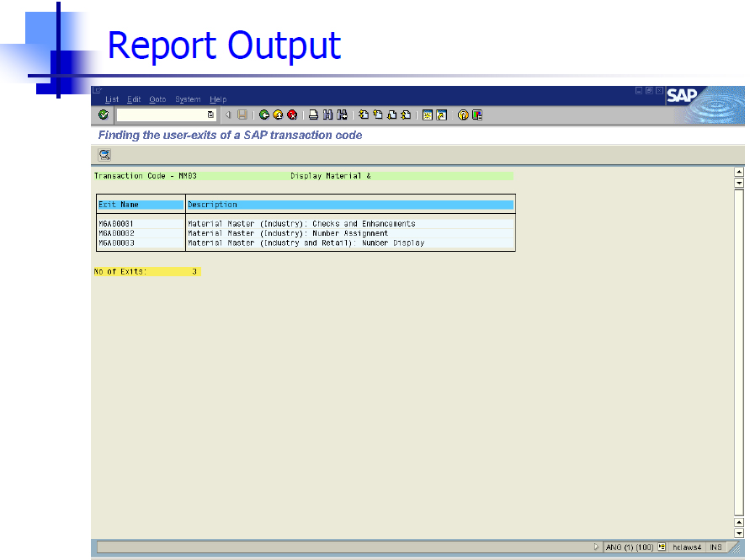This screenshot has height=560, width=750.
Task: Select exit name MGA00001
Action: 116,223
